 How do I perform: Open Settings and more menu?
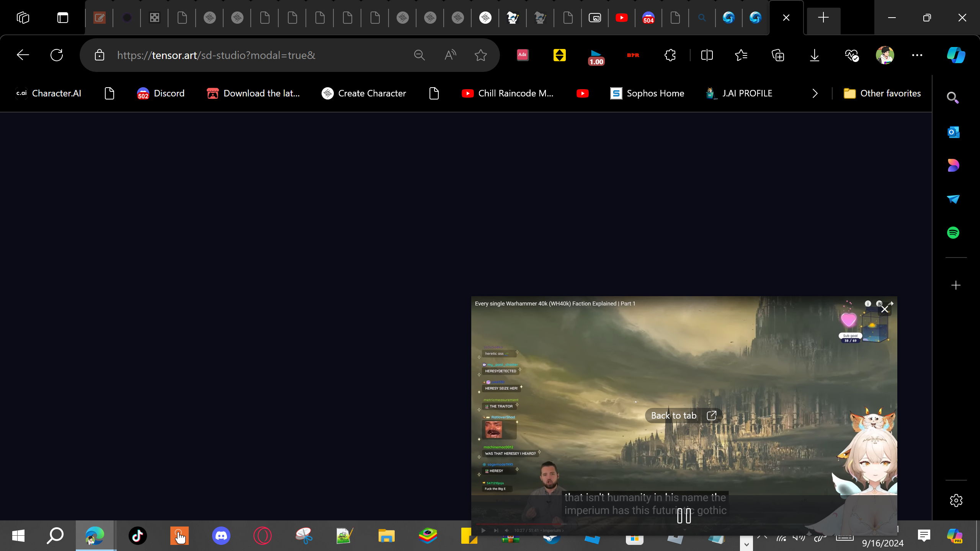[x=917, y=55]
